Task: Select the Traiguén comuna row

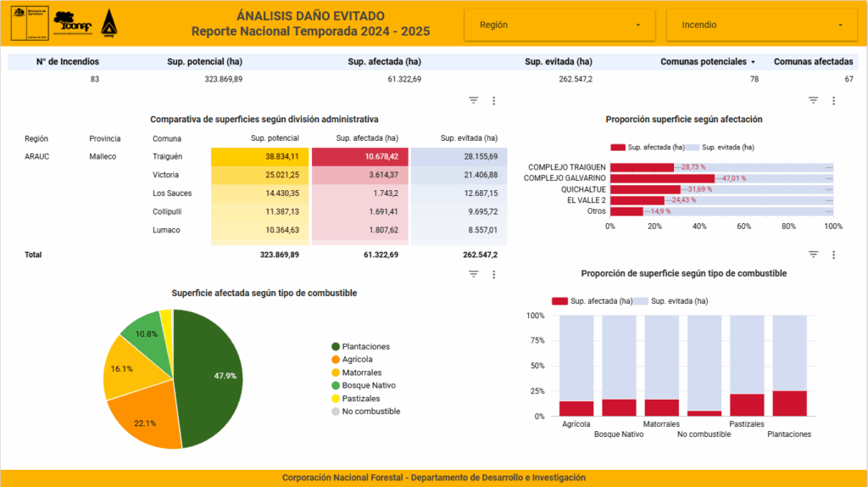Action: [167, 157]
